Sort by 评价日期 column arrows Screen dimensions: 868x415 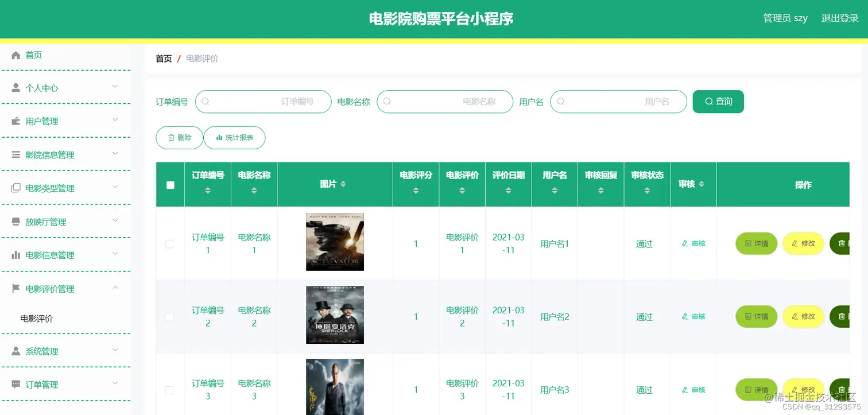(x=509, y=190)
